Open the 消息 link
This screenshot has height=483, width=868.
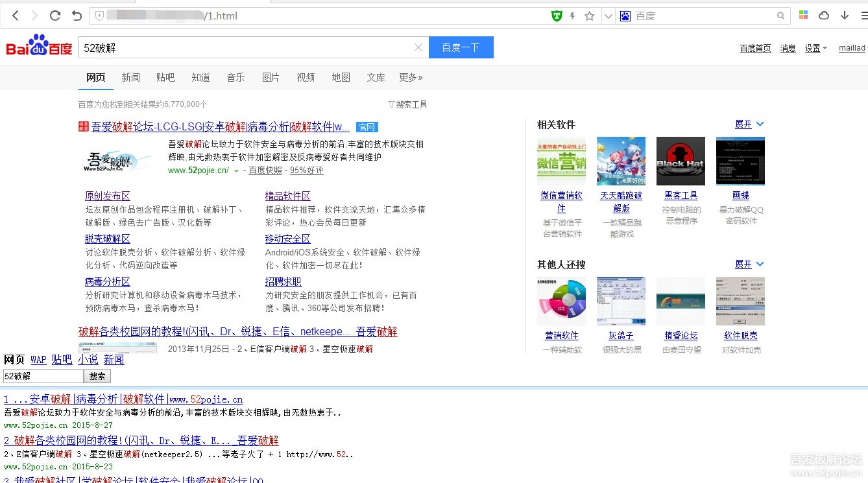pyautogui.click(x=788, y=48)
